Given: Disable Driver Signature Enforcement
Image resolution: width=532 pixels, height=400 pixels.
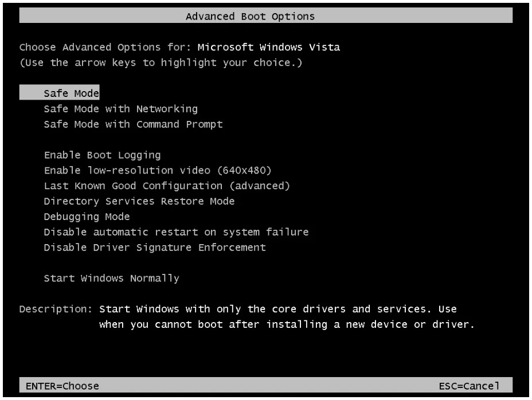Looking at the screenshot, I should 154,248.
